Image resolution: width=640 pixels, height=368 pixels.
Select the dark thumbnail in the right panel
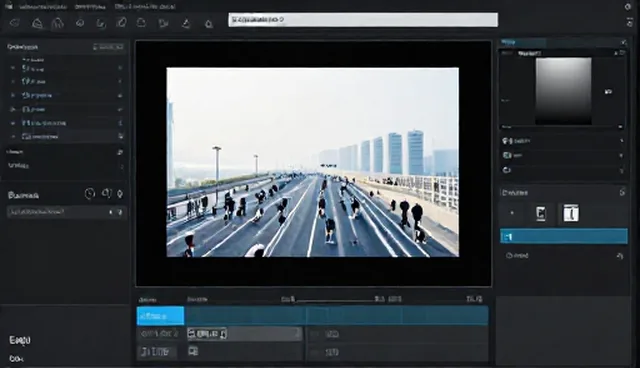[x=541, y=213]
